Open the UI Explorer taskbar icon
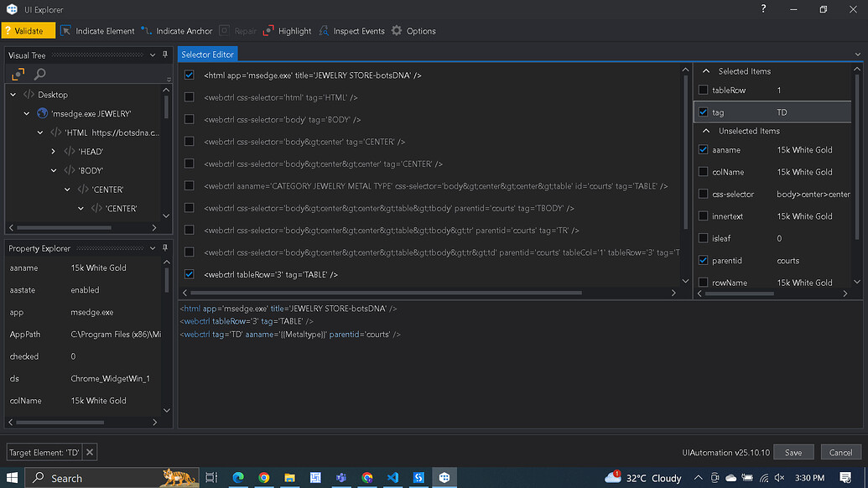868x488 pixels. 444,477
